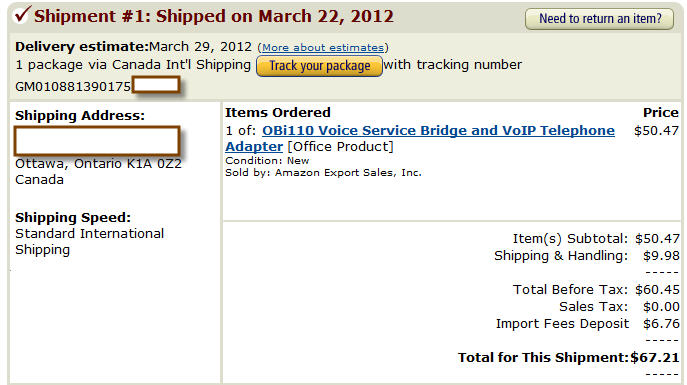Click the Track your package button
Viewport: 687px width, 385px height.
(x=319, y=66)
